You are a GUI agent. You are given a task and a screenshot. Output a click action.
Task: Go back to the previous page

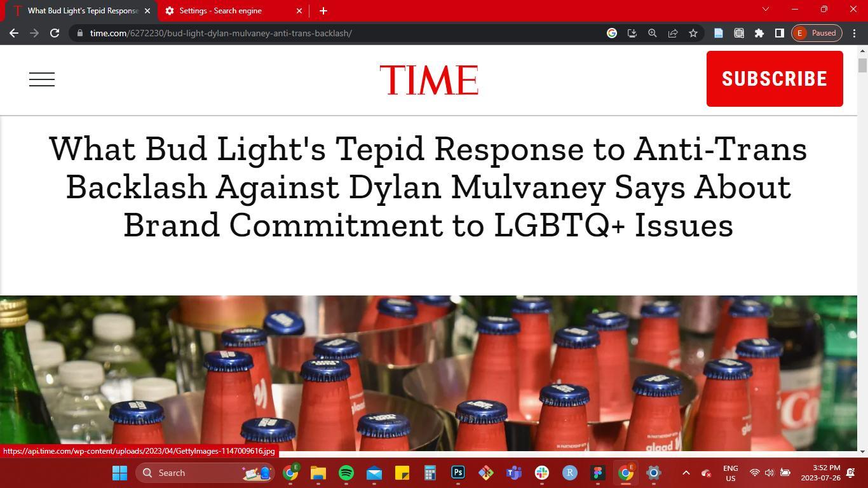click(14, 33)
